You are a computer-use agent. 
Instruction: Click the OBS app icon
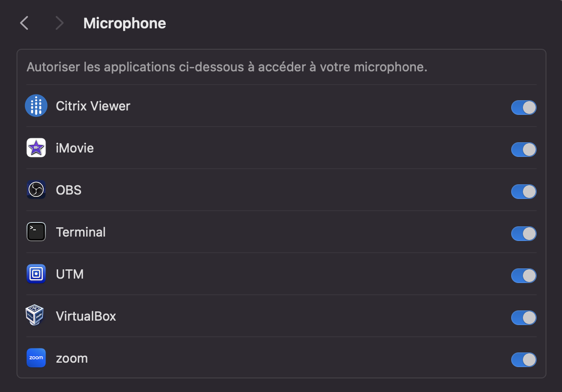[36, 190]
